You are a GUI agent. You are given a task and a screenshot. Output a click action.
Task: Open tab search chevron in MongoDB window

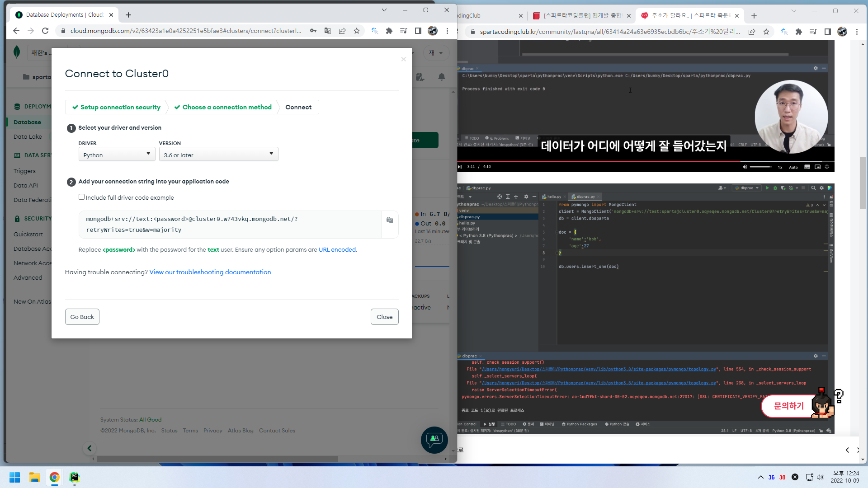point(384,10)
